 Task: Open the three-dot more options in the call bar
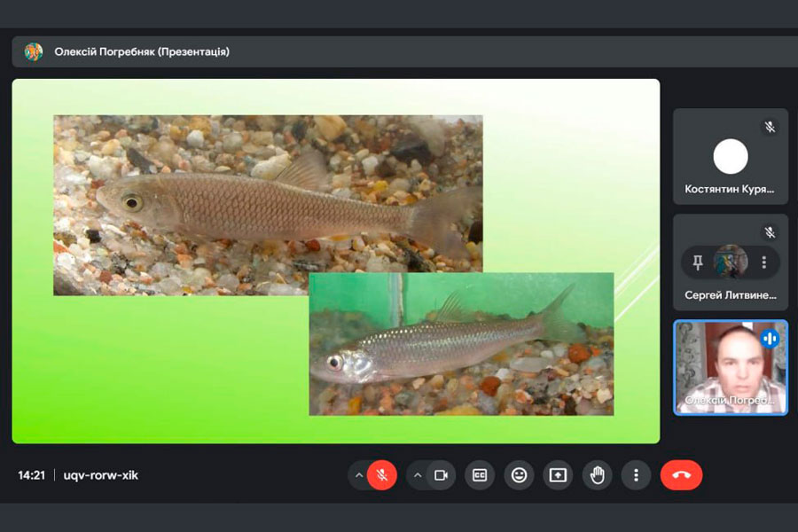(x=636, y=475)
